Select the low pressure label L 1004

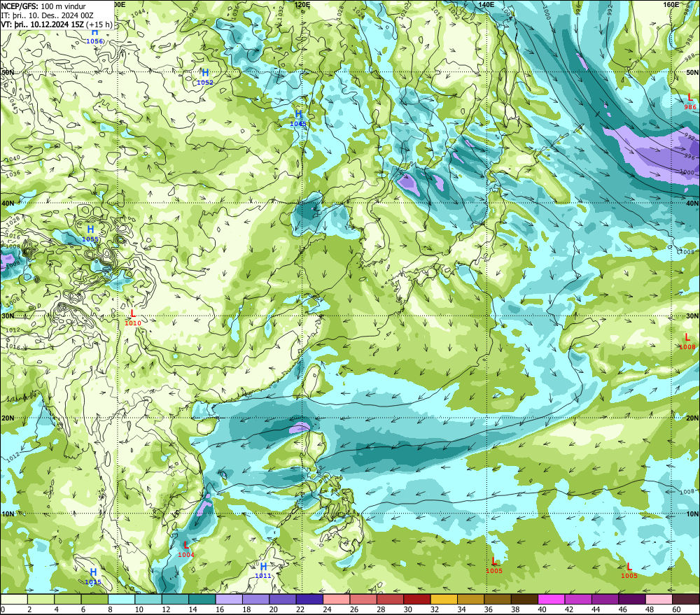pyautogui.click(x=186, y=549)
